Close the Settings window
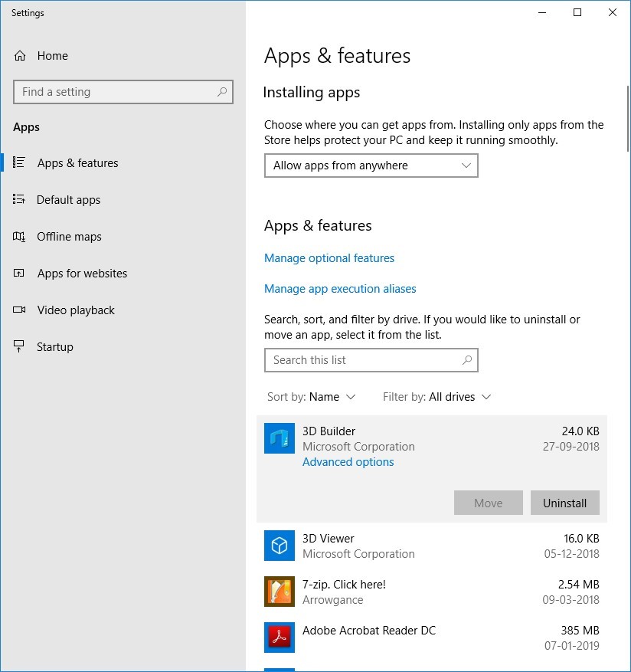The width and height of the screenshot is (631, 672). point(612,12)
